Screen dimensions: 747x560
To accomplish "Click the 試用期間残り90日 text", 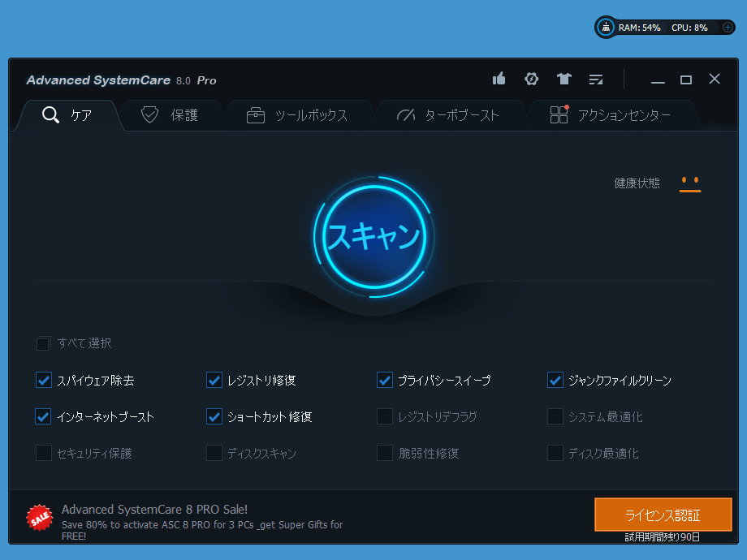I will [663, 537].
